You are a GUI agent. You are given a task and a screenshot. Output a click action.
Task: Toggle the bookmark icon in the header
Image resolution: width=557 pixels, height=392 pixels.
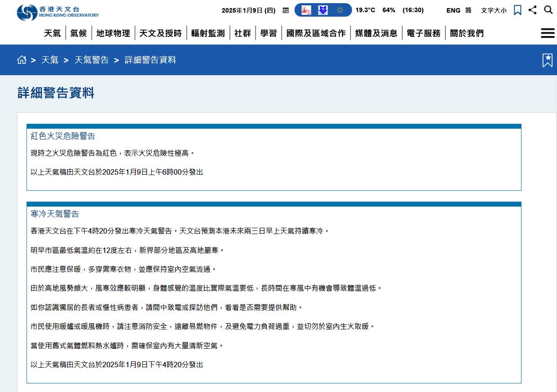pos(517,9)
